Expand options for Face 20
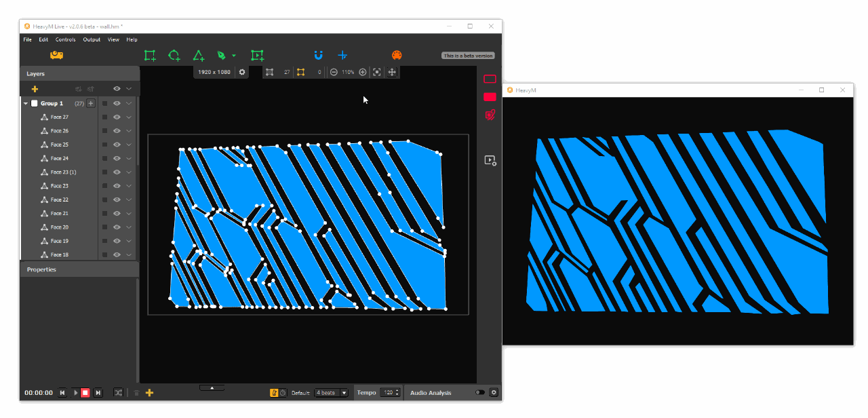Viewport: 868px width, 418px height. coord(128,227)
